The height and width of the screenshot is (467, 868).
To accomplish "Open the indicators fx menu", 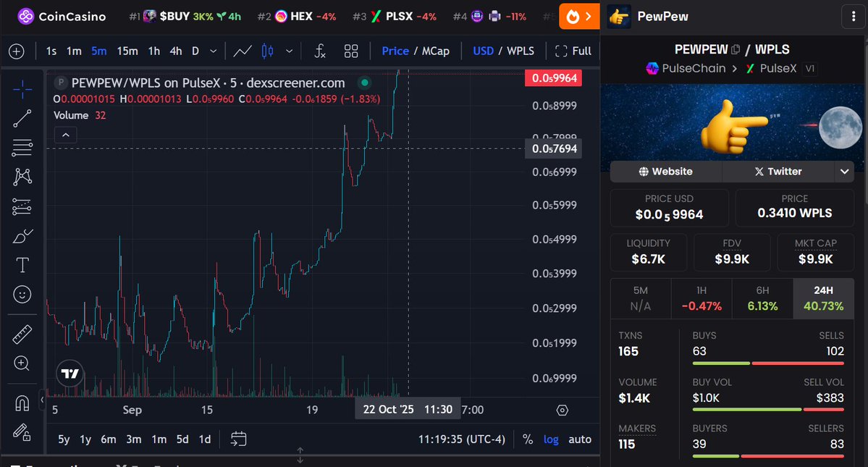I will (320, 51).
